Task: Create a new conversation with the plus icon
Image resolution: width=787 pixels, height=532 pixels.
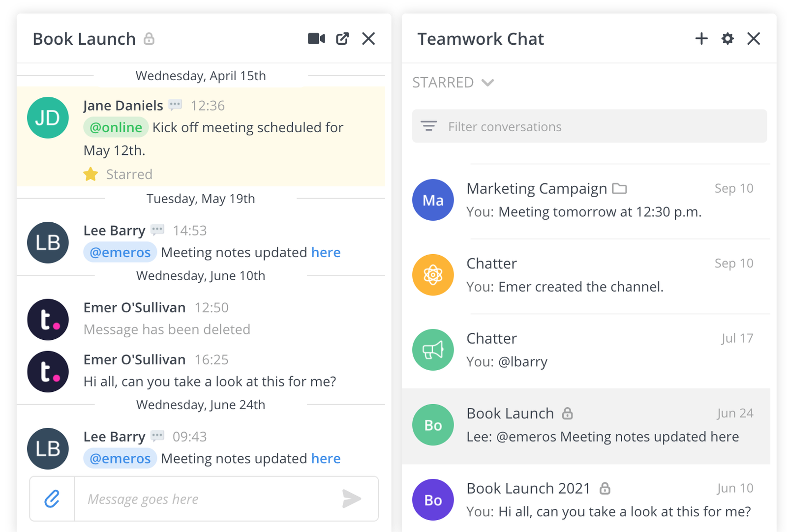Action: click(x=701, y=38)
